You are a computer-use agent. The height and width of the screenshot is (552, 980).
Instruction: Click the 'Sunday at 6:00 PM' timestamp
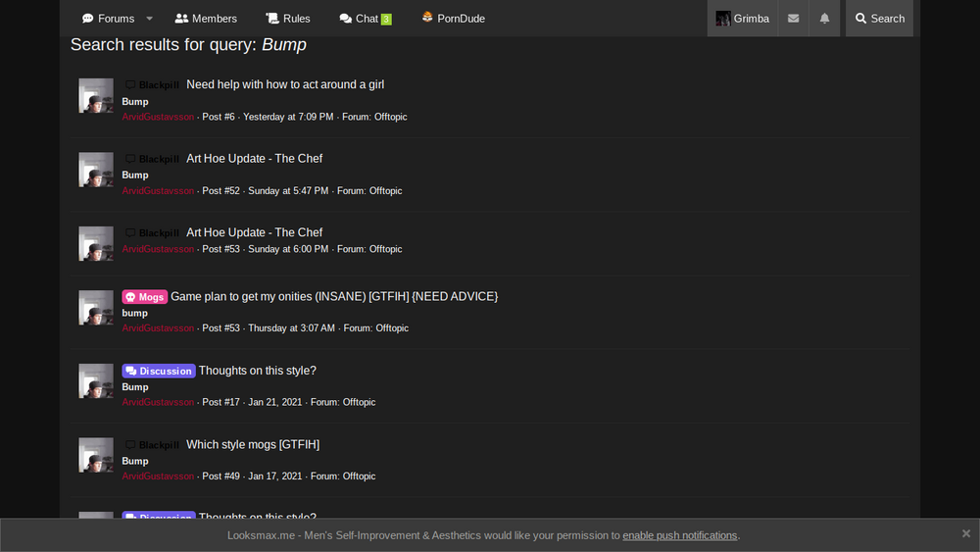pos(288,249)
